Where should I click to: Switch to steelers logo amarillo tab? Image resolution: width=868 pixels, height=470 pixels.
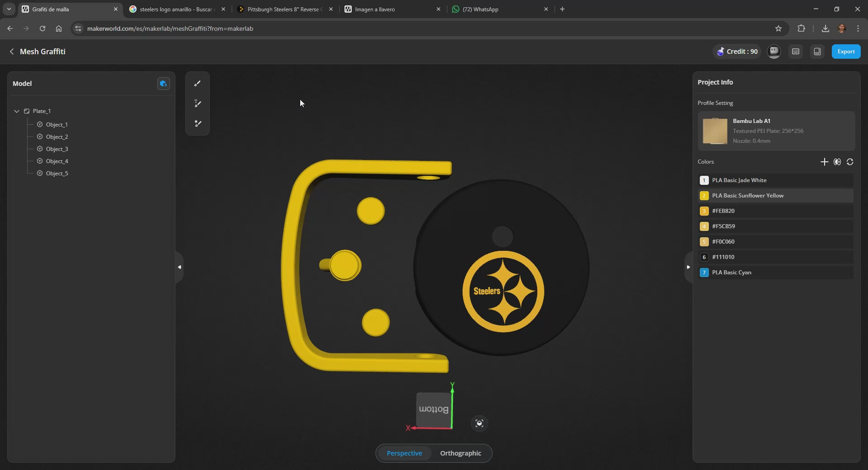(x=176, y=9)
